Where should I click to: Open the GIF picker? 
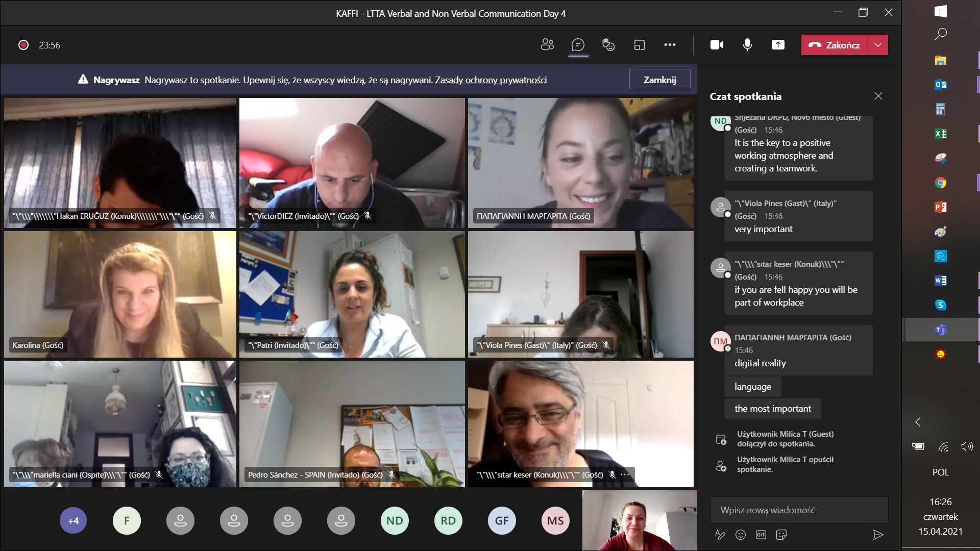[761, 534]
